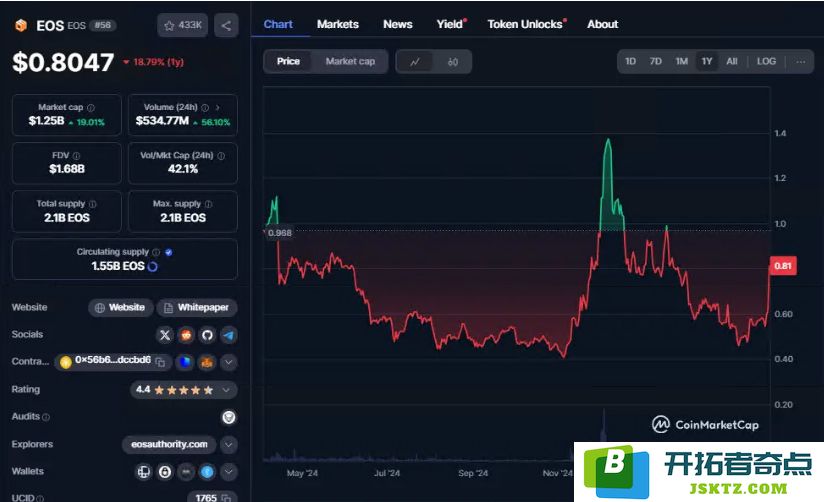Copy the UCID 1765 value
Viewport: 824px width, 502px height.
226,498
